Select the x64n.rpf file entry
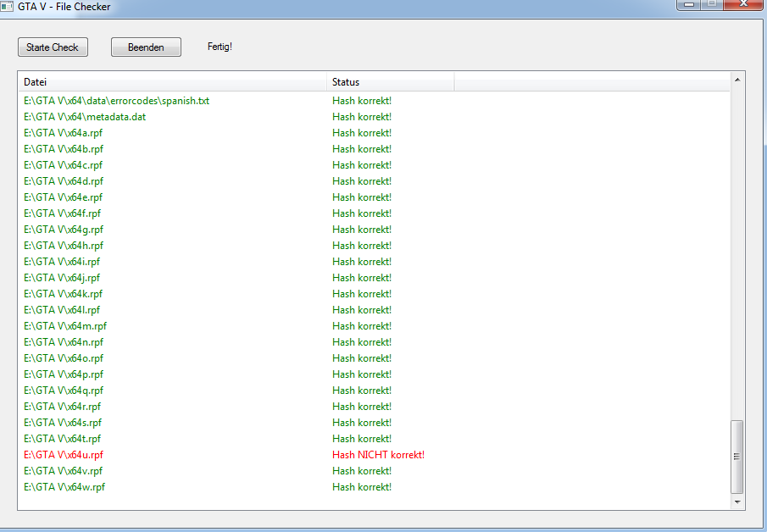Viewport: 767px width, 532px height. pos(64,343)
